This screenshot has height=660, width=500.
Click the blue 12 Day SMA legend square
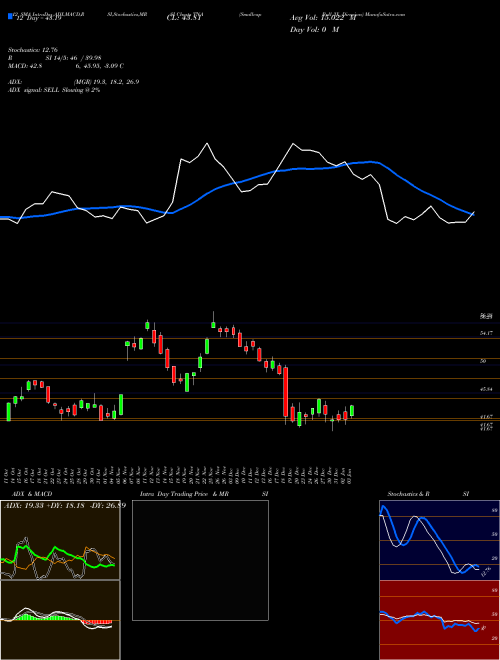coord(10,16)
